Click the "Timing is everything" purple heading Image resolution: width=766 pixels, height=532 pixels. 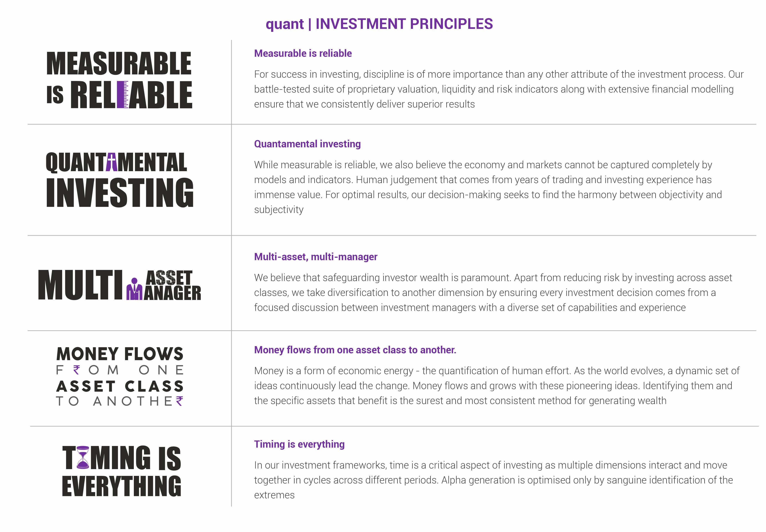click(299, 444)
